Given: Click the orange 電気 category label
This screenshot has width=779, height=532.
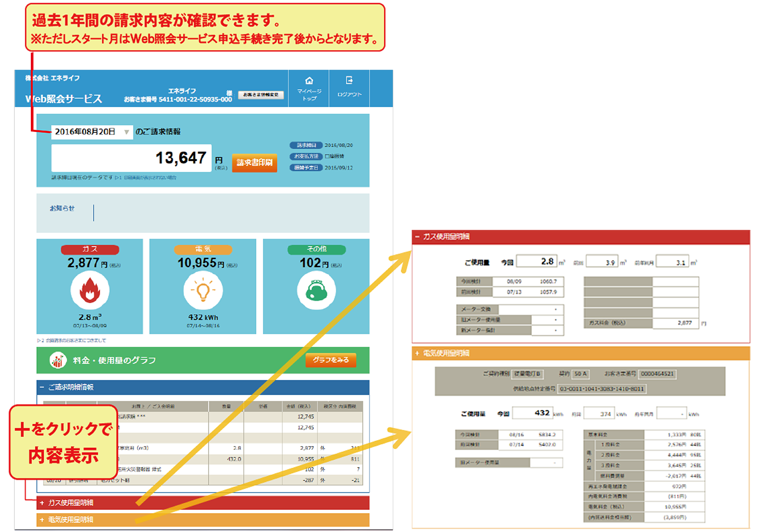Looking at the screenshot, I should pyautogui.click(x=203, y=249).
